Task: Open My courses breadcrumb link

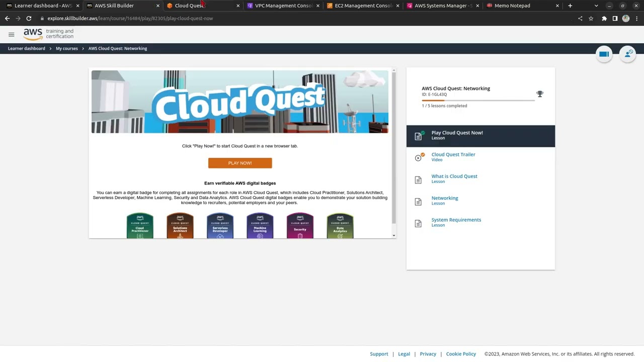Action: point(67,48)
